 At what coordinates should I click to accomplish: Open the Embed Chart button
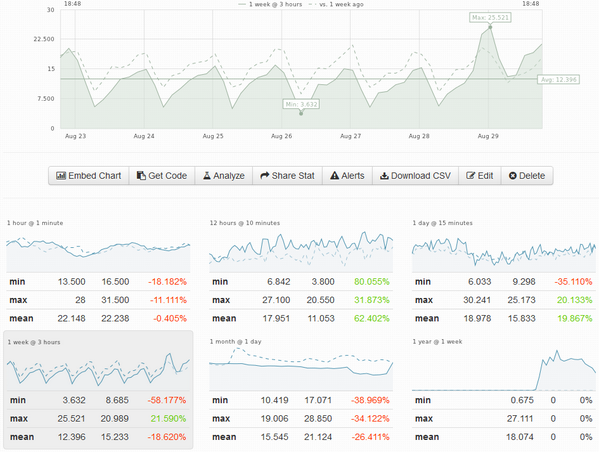tap(89, 176)
